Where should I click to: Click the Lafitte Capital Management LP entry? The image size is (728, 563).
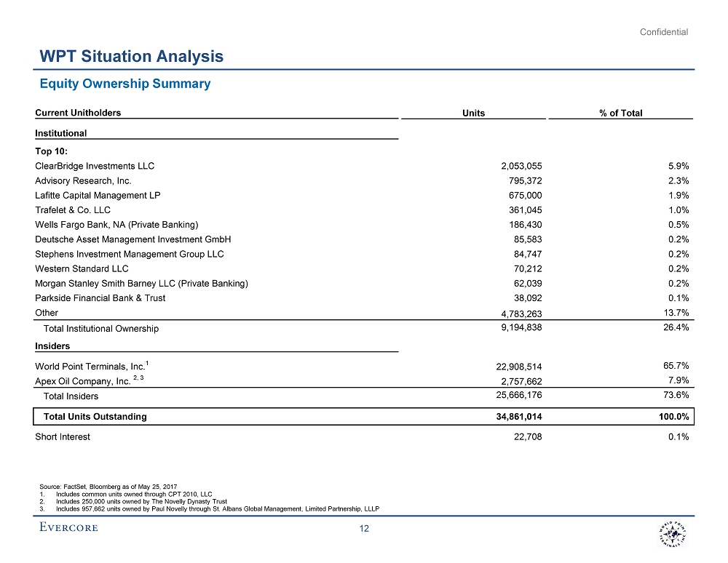(98, 196)
